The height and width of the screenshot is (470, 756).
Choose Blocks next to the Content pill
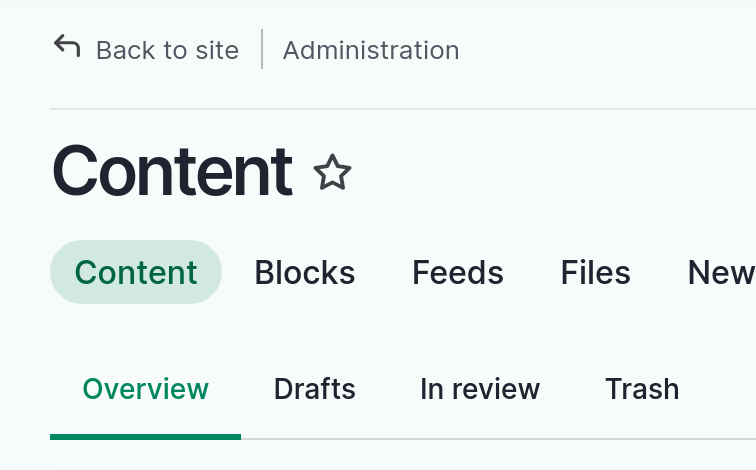305,272
